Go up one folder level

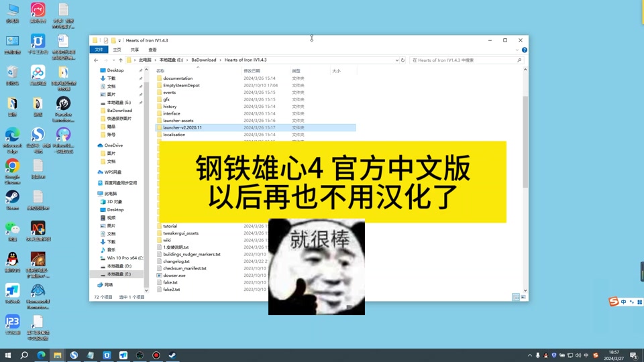(120, 60)
